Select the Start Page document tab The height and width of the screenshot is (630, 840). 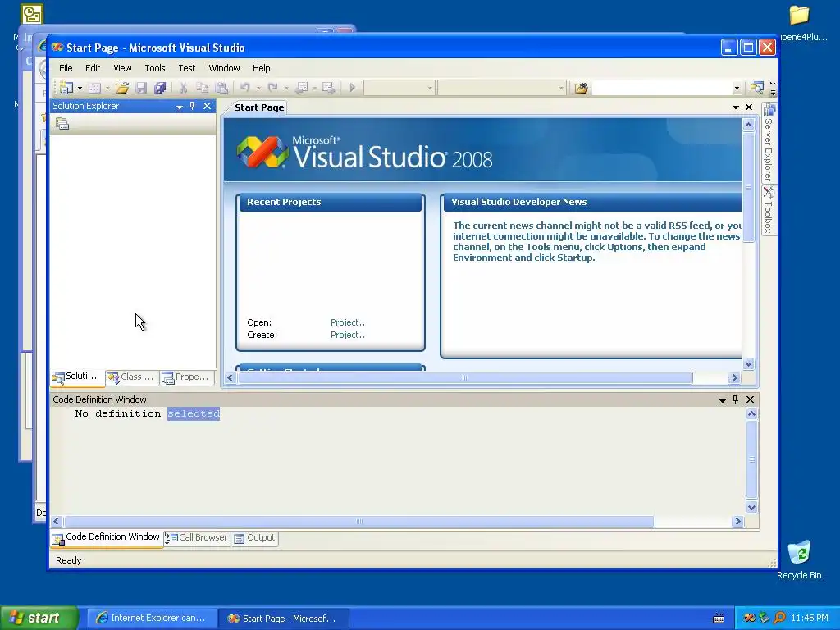[259, 107]
